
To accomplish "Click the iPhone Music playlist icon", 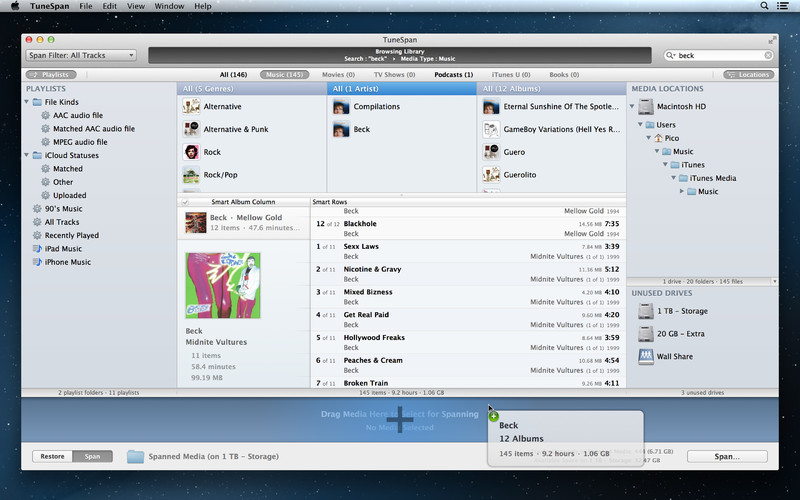I will [x=37, y=262].
